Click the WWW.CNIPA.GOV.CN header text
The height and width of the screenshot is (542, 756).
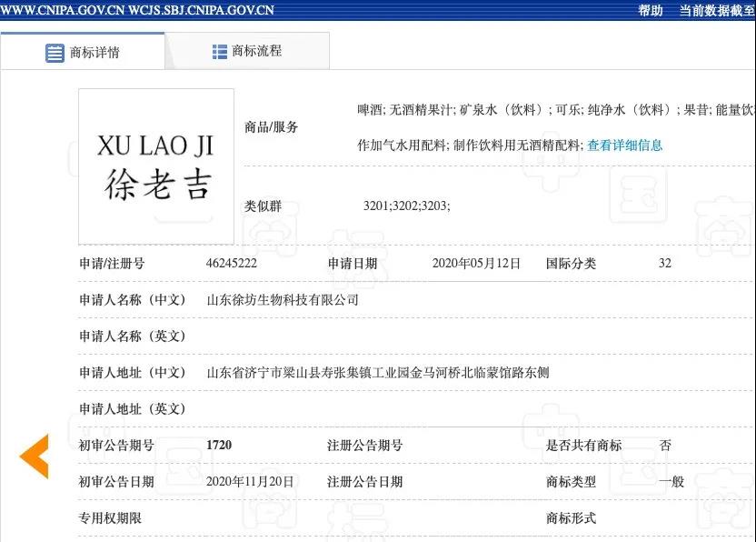point(63,10)
